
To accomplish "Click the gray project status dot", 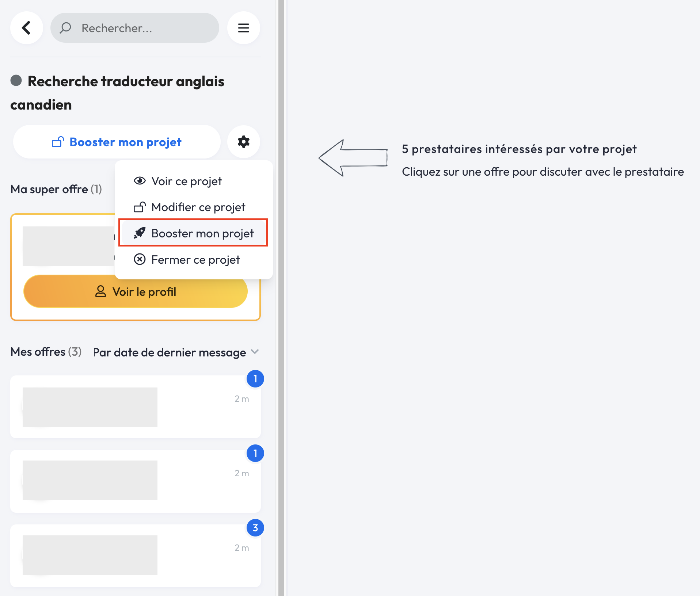I will point(16,80).
